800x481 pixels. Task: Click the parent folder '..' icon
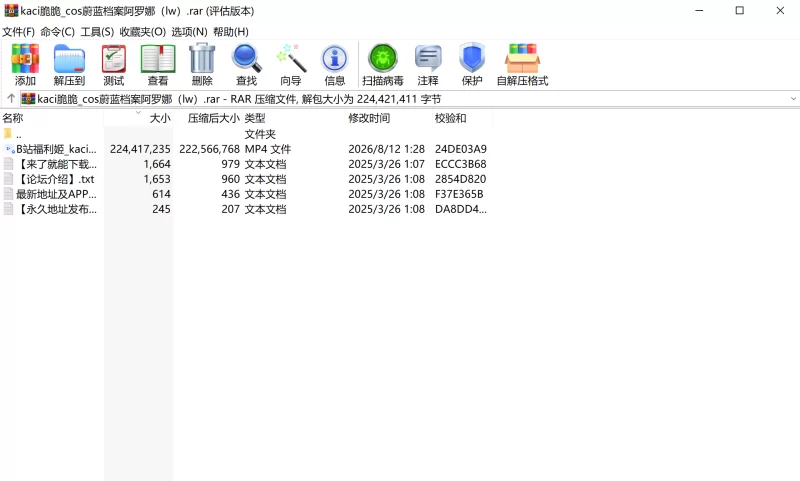click(x=8, y=134)
